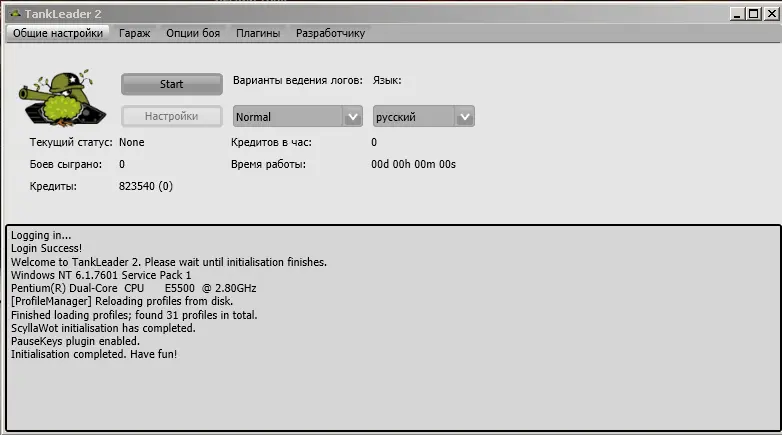Image resolution: width=782 pixels, height=435 pixels.
Task: Click the "Login Success!" log line
Action: click(x=46, y=248)
